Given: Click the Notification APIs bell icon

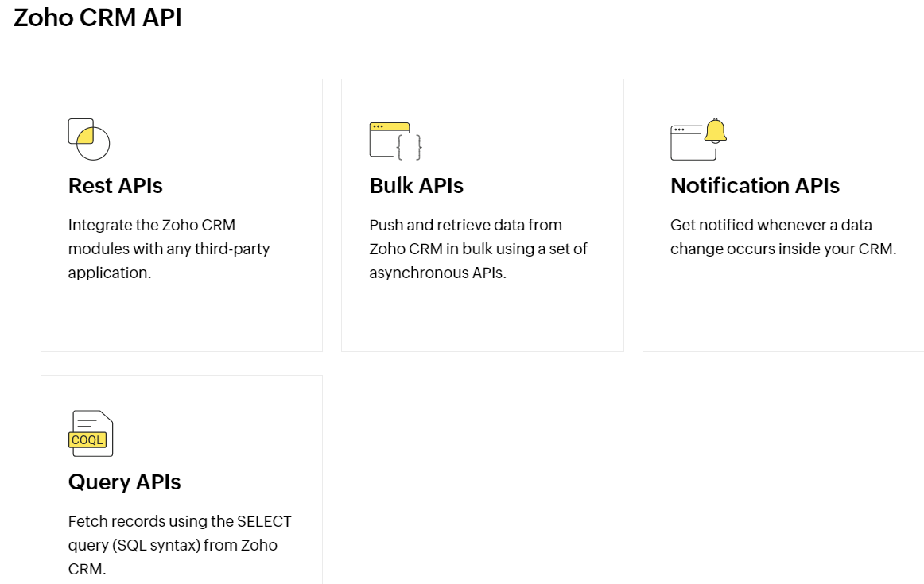Looking at the screenshot, I should coord(698,139).
